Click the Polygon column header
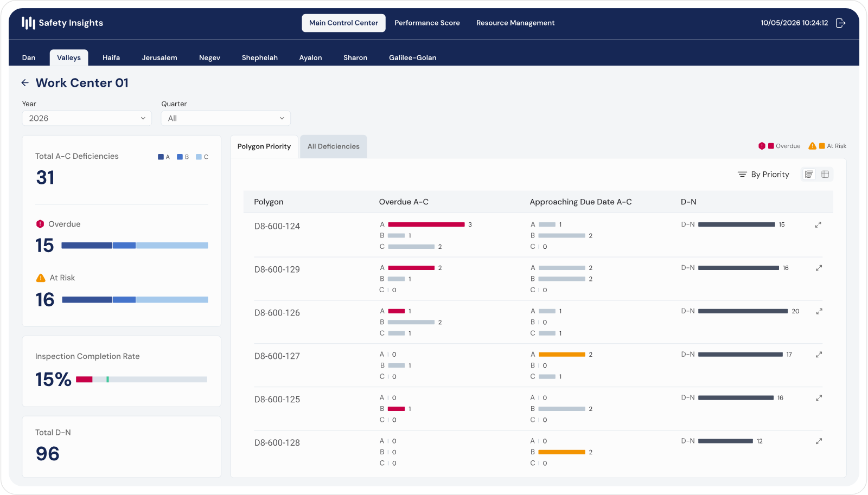The width and height of the screenshot is (868, 495). [x=269, y=202]
